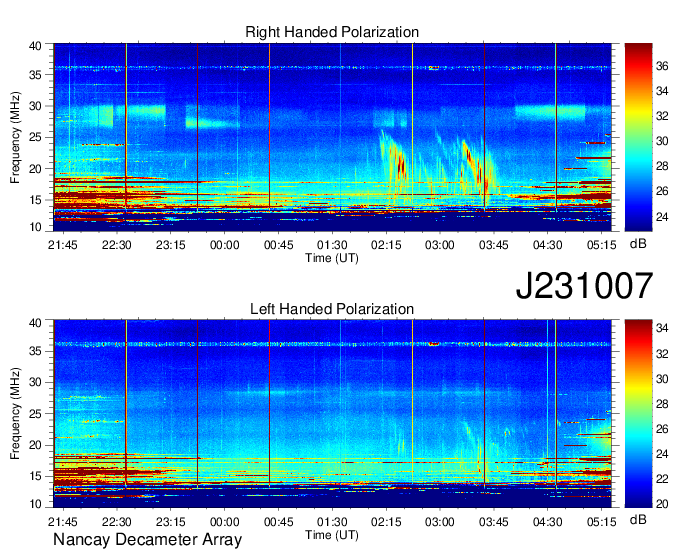Image resolution: width=680 pixels, height=552 pixels.
Task: Click '04:30' on lower plot time axis
Action: pos(548,522)
